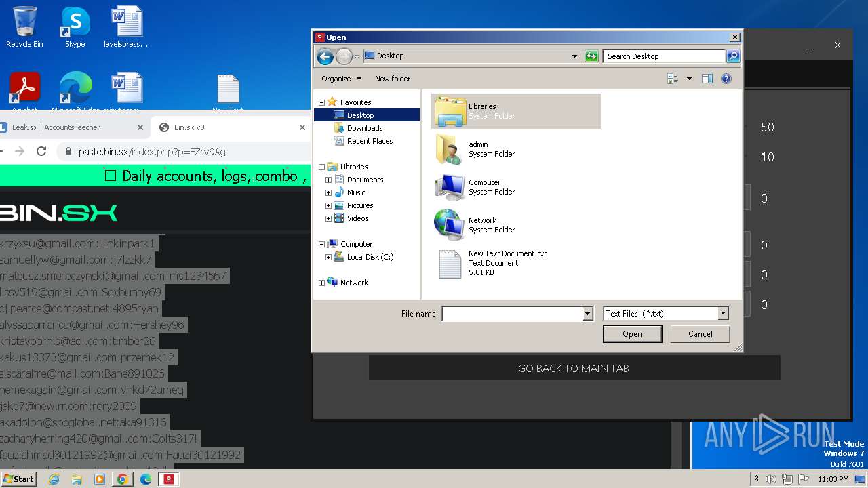
Task: Open the Recycle Bin desktop icon
Action: click(24, 27)
